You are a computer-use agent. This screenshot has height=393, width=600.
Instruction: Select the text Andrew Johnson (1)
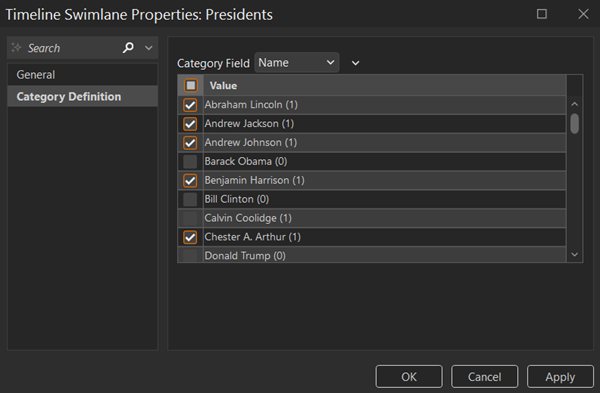[x=251, y=142]
